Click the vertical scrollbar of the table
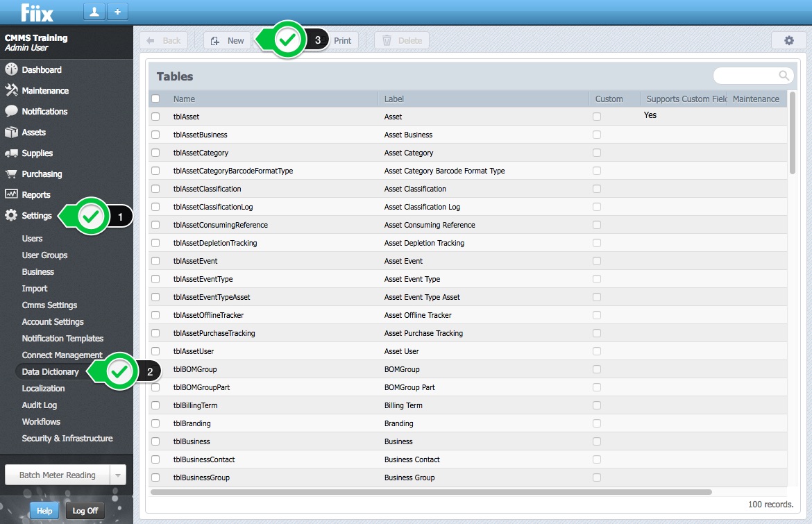This screenshot has height=524, width=812. tap(792, 133)
